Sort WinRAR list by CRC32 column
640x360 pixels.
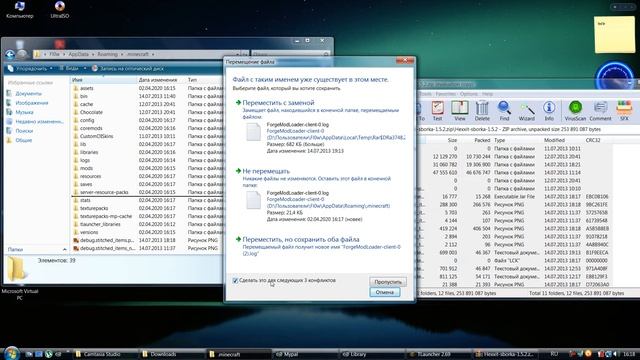pos(598,140)
